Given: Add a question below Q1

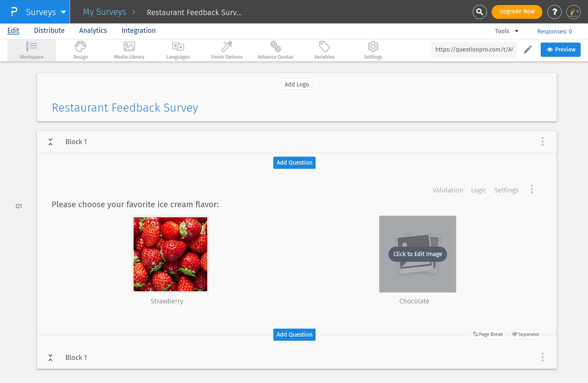Looking at the screenshot, I should (294, 334).
